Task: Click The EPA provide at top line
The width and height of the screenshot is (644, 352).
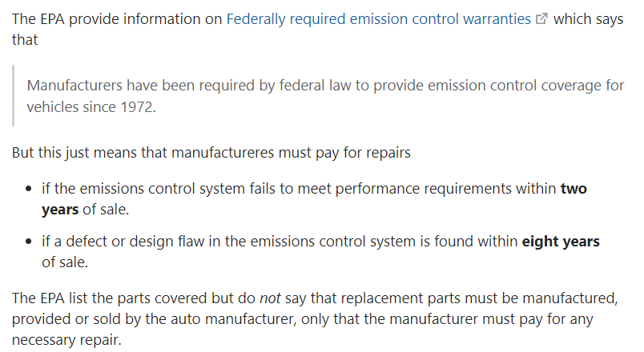Action: pyautogui.click(x=66, y=19)
